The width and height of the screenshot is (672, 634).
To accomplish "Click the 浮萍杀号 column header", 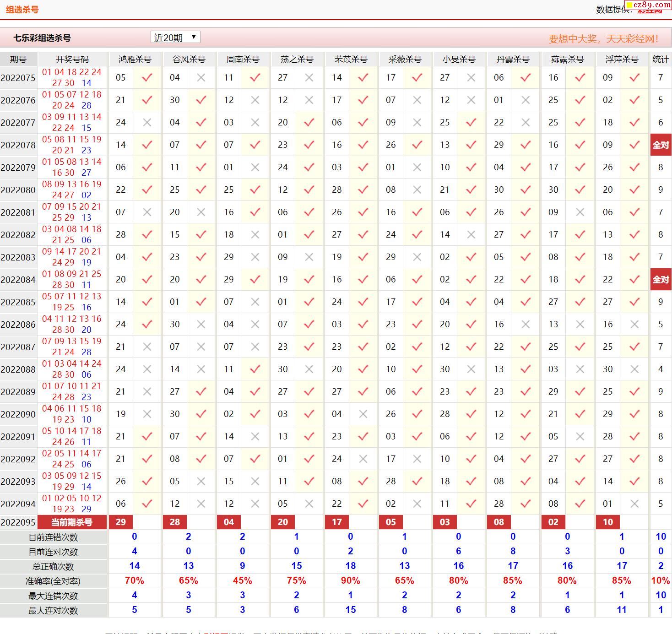I will click(x=622, y=60).
